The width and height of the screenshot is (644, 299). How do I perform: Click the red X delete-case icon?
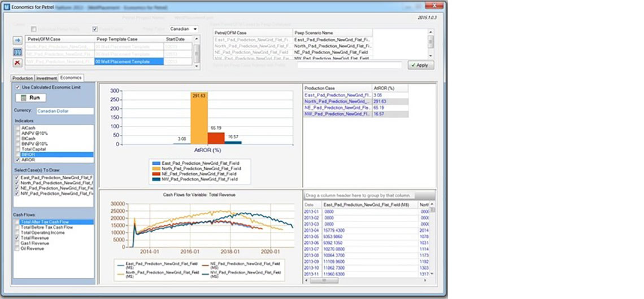[x=18, y=63]
